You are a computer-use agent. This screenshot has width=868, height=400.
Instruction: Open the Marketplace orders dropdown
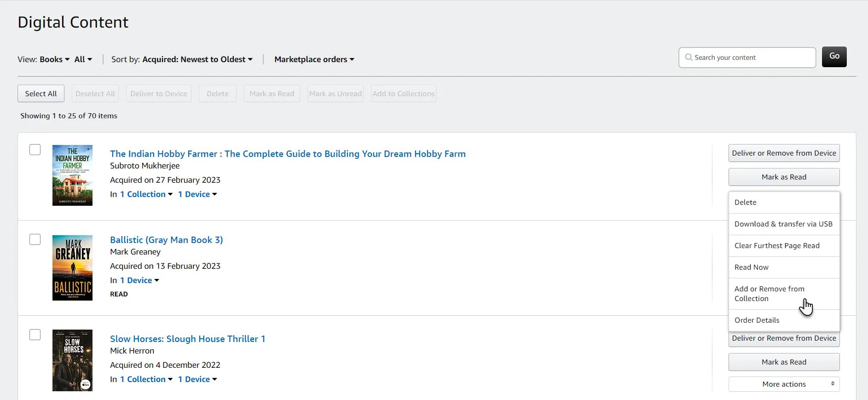pos(314,59)
